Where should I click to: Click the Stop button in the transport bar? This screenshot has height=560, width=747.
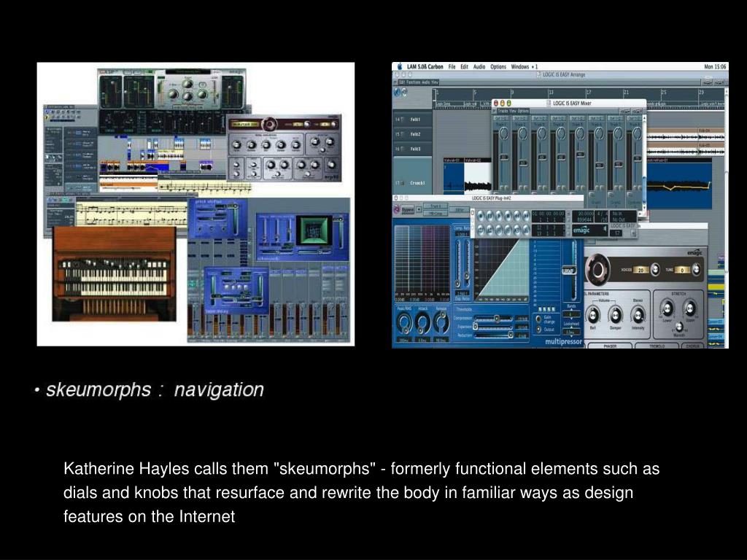pyautogui.click(x=508, y=215)
